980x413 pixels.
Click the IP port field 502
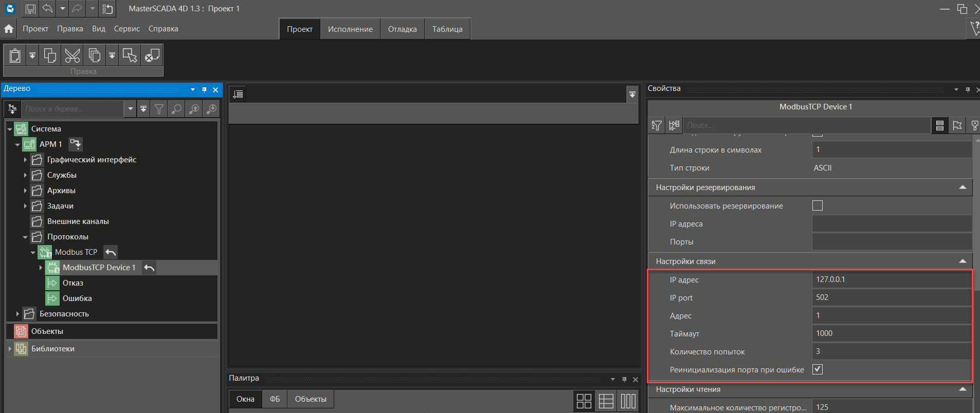coord(892,297)
